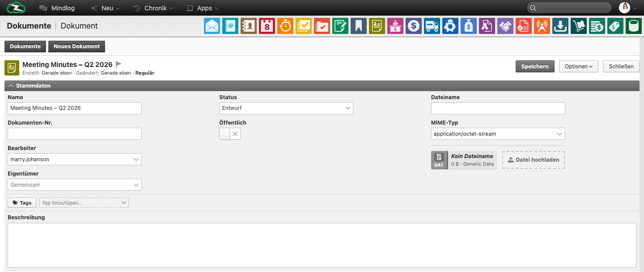The height and width of the screenshot is (272, 644).
Task: Open the Neu menu
Action: [x=105, y=8]
